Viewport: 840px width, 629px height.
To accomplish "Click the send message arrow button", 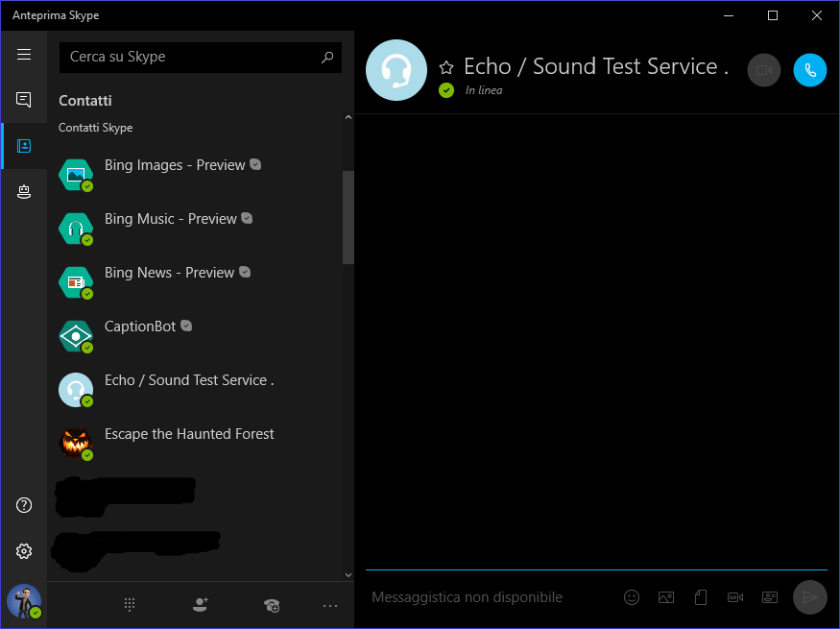I will pyautogui.click(x=809, y=597).
